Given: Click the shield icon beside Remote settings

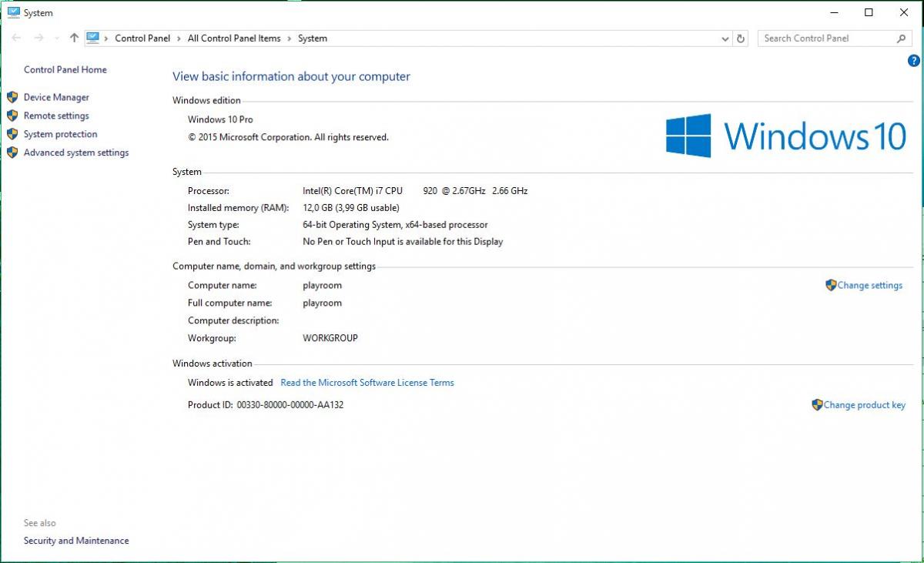Looking at the screenshot, I should click(x=12, y=116).
